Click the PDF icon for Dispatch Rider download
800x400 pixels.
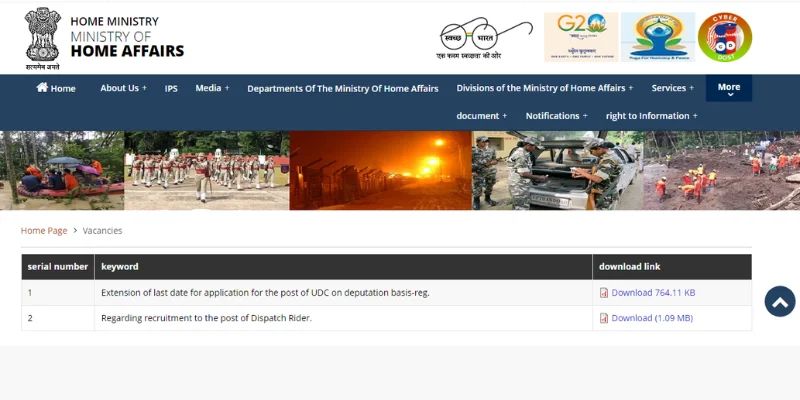pos(604,318)
